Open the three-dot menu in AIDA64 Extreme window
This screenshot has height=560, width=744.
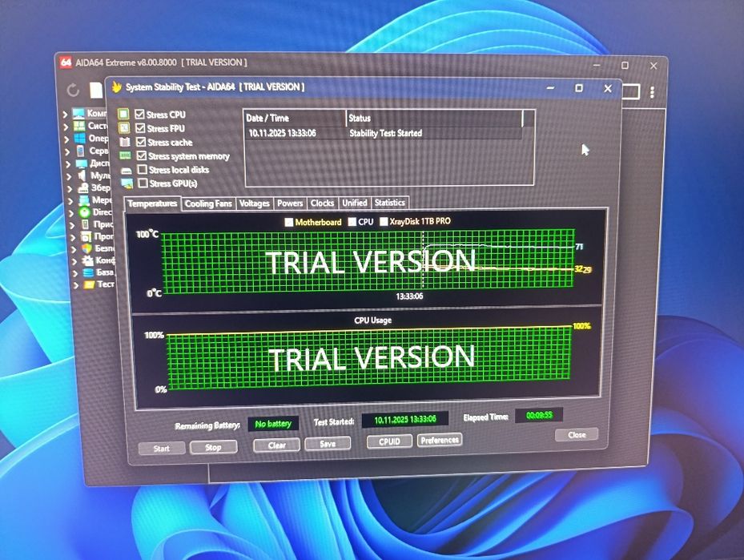coord(653,91)
